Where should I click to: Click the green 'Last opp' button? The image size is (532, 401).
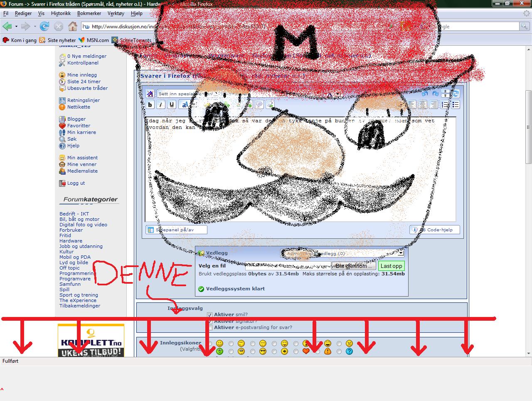391,266
